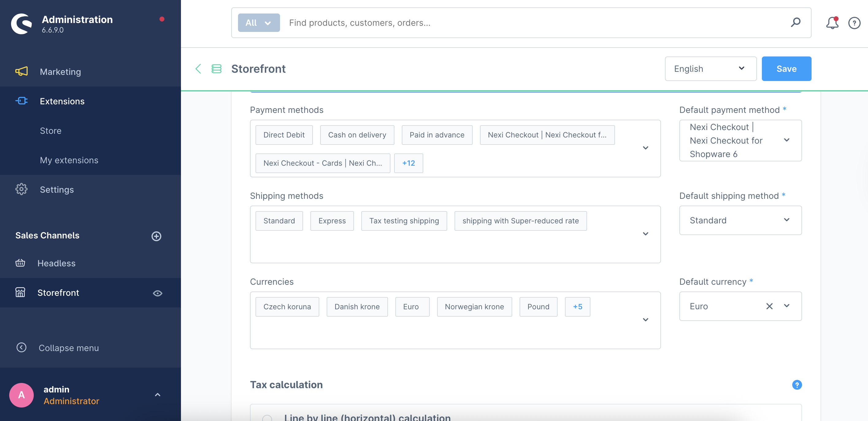Click the Save button

(x=786, y=68)
